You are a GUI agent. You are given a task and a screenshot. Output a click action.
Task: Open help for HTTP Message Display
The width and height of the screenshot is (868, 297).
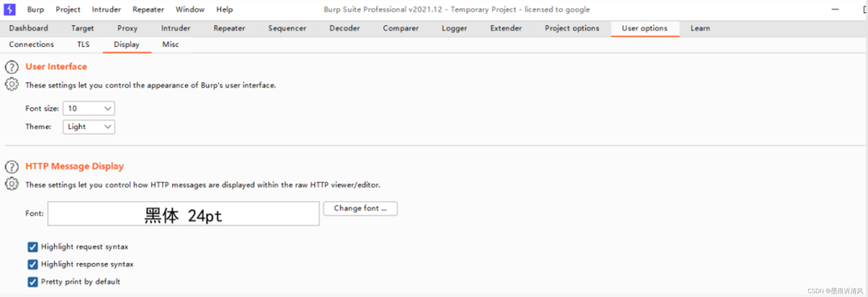(x=12, y=166)
